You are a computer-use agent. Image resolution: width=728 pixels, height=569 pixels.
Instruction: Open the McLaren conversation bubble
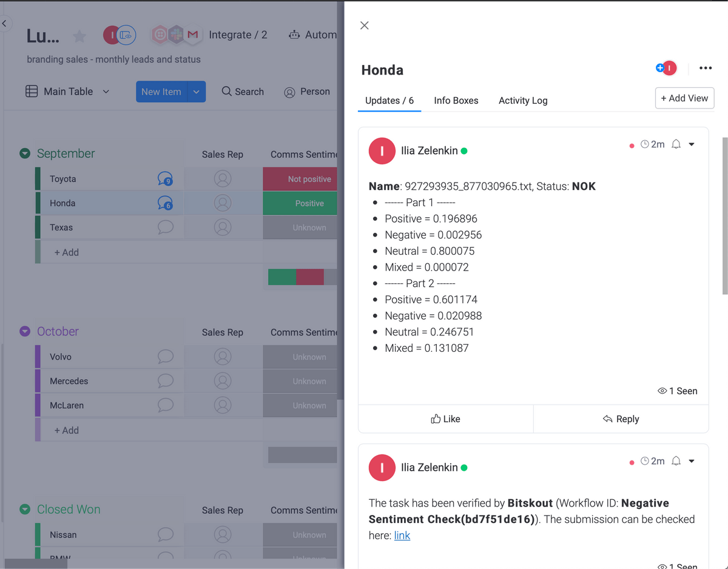tap(165, 405)
